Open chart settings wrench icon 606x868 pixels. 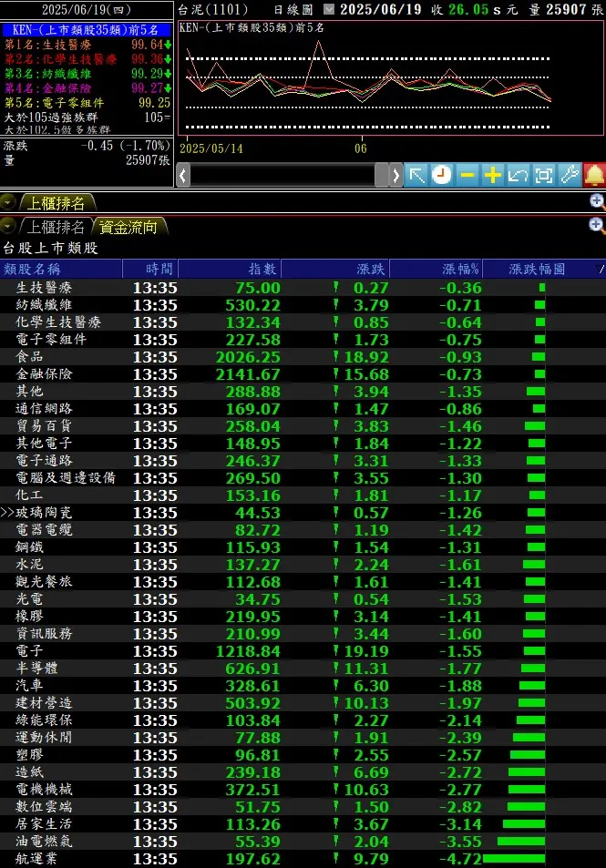(569, 176)
